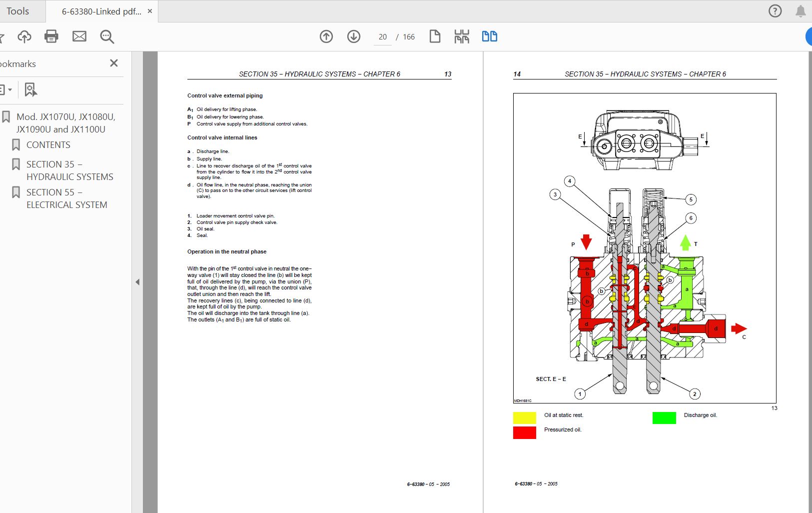Click the CONTENTS bookmark ribbon icon
Viewport: 812px width, 513px height.
16,145
